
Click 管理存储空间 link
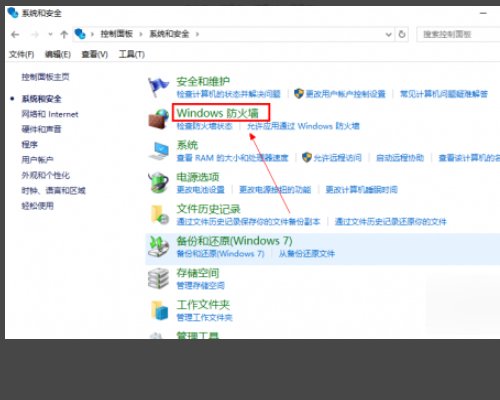point(200,286)
